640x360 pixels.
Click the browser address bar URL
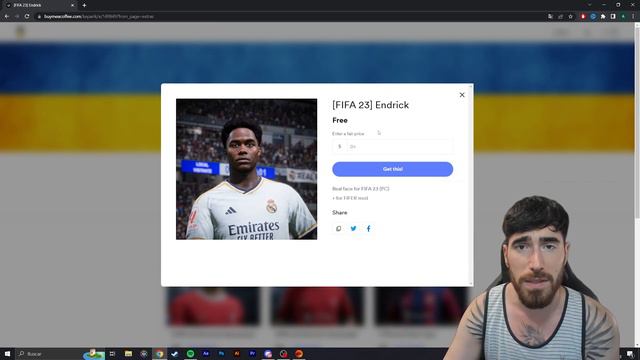point(98,16)
